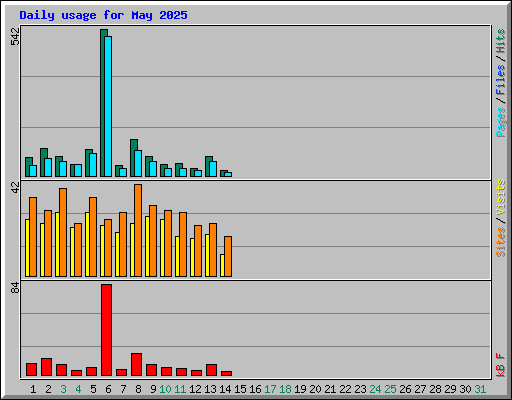Click green day 31 on the x-axis
Screen dimensions: 512x400
tap(480, 389)
